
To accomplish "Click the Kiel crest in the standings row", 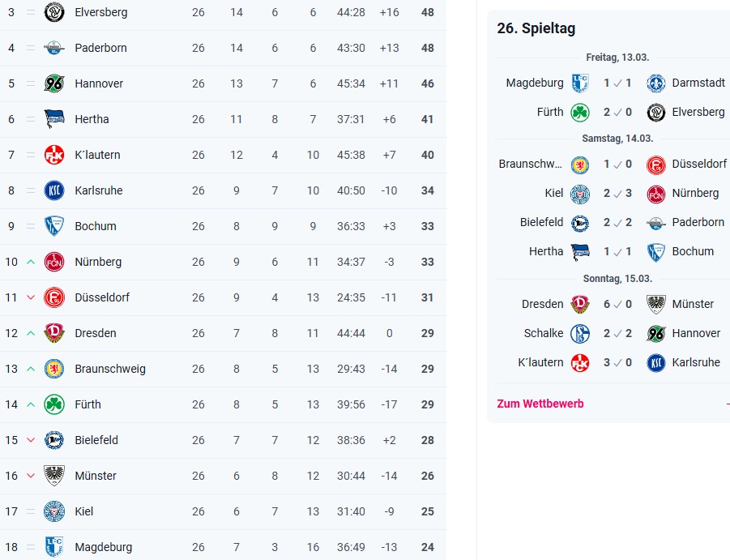I will point(54,511).
